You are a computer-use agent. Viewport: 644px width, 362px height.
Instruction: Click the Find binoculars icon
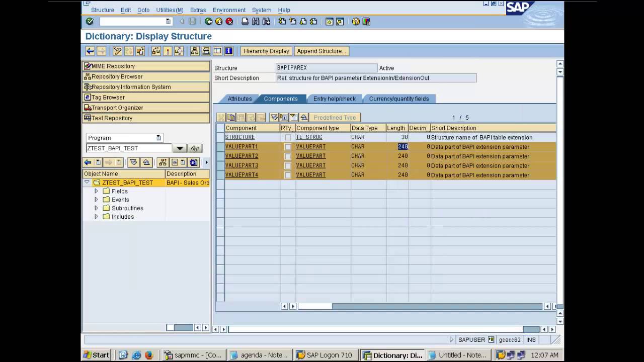[x=256, y=22]
